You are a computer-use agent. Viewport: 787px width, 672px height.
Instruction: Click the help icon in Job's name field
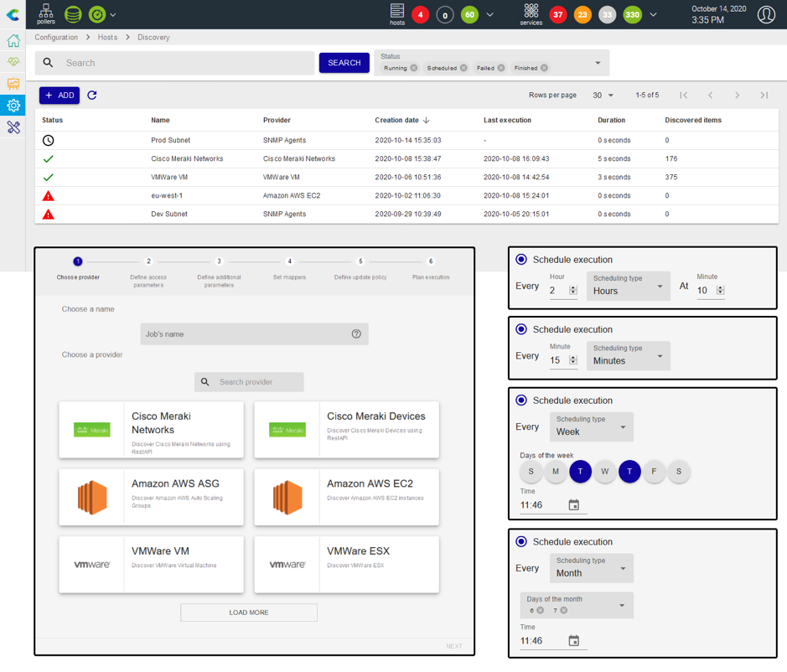[x=356, y=333]
